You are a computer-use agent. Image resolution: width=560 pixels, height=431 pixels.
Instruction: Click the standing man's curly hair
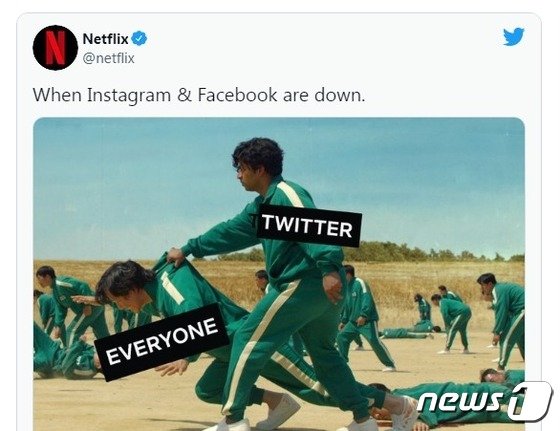point(259,155)
